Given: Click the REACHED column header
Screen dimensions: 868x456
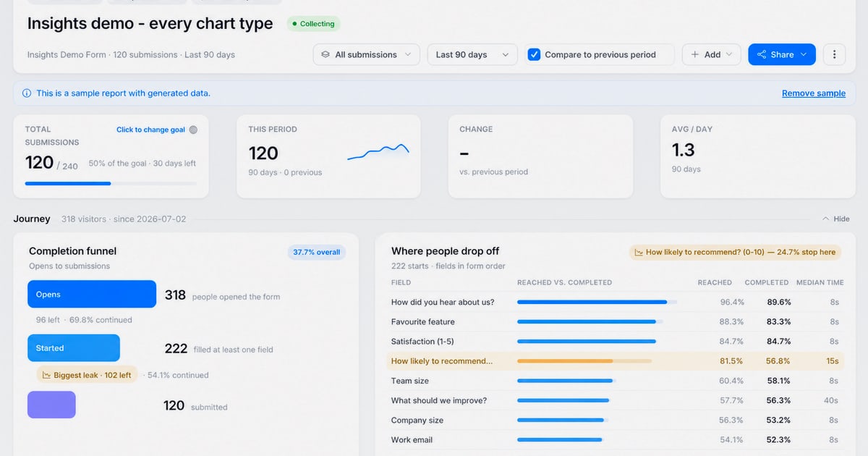Looking at the screenshot, I should 715,282.
